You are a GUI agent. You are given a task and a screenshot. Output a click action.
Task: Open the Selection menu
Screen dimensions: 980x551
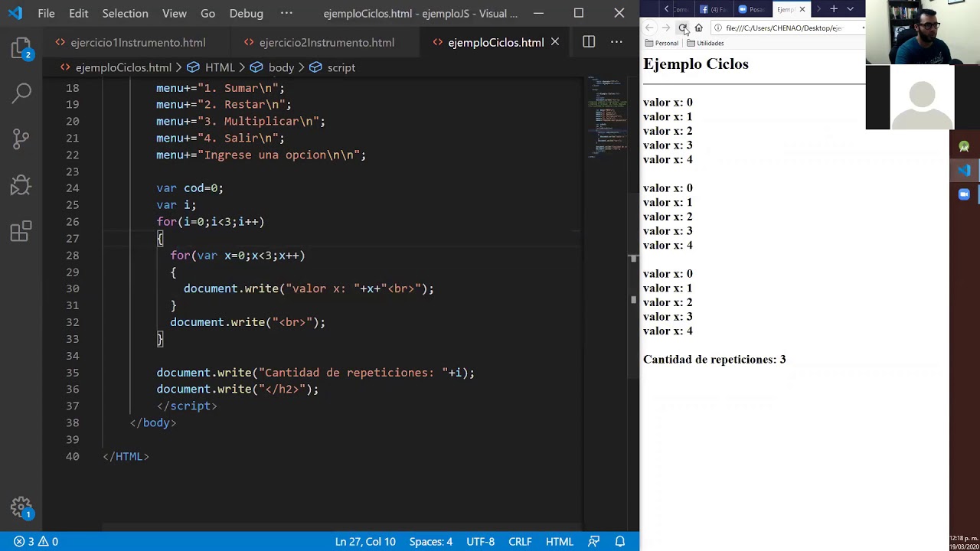(125, 13)
